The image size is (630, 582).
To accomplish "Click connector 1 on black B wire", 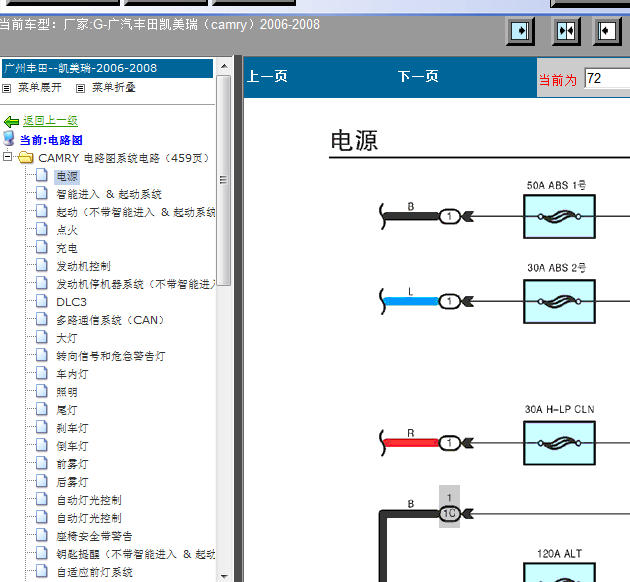I will [449, 216].
